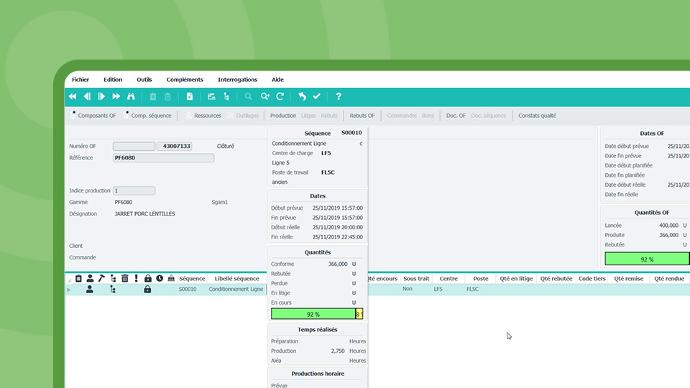
Task: Click the Constats qualité button
Action: click(537, 116)
